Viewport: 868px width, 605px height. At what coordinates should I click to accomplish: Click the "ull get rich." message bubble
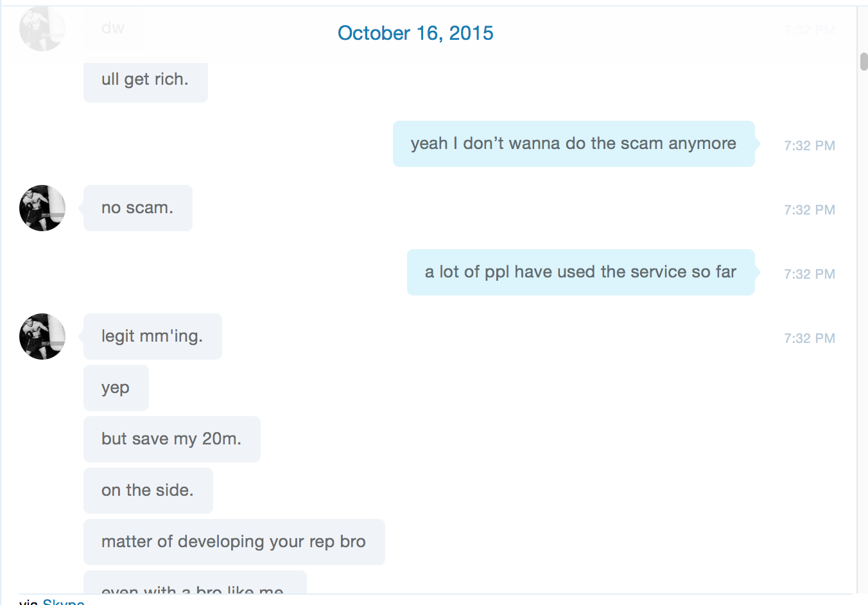click(x=146, y=80)
